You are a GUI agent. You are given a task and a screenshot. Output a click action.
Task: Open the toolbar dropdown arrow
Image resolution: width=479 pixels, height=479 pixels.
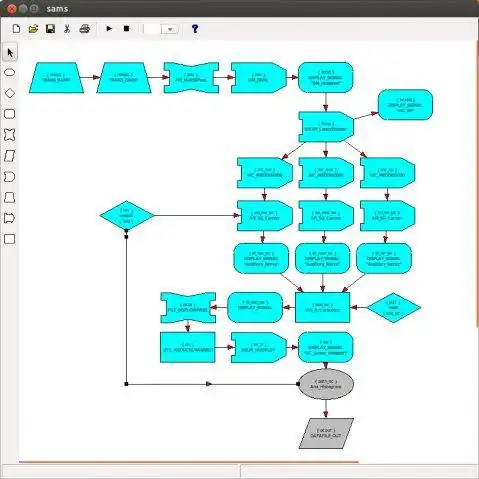tap(170, 29)
